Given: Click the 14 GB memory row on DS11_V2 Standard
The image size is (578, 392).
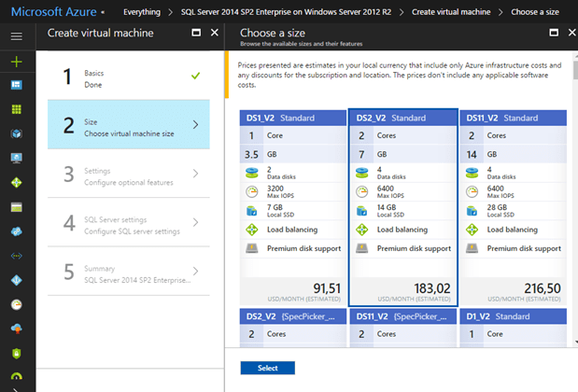Looking at the screenshot, I should [x=514, y=154].
